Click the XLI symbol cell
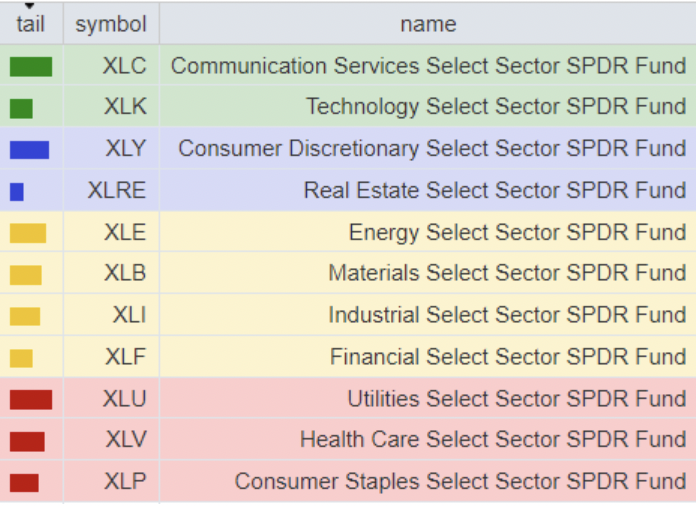 pyautogui.click(x=129, y=315)
